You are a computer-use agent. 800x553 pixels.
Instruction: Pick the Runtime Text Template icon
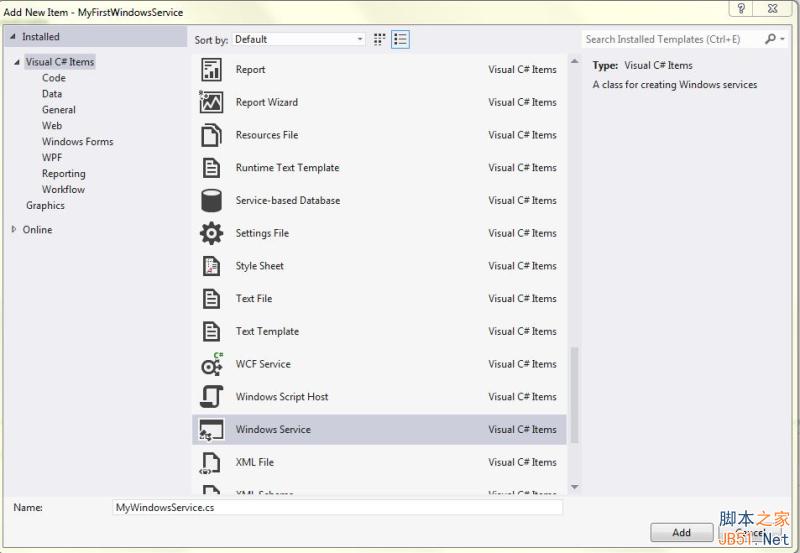[x=211, y=168]
